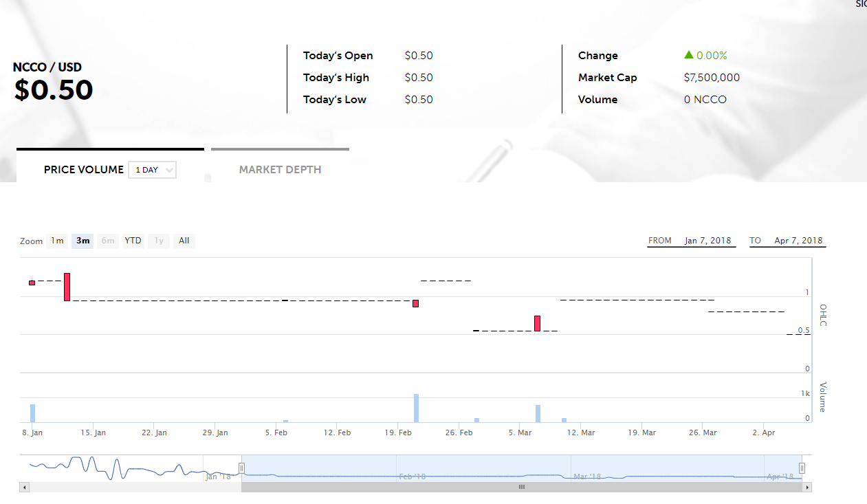Switch to the MARKET DEPTH tab
The width and height of the screenshot is (867, 504).
click(280, 169)
